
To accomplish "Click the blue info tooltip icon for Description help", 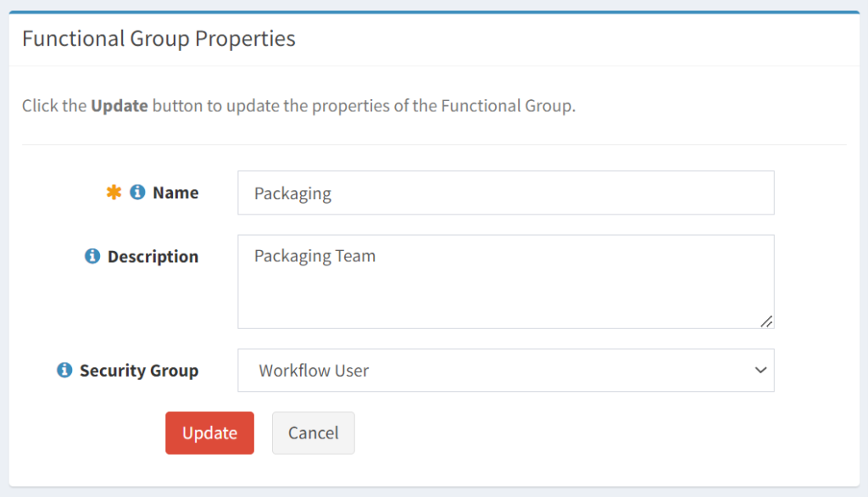I will tap(92, 255).
